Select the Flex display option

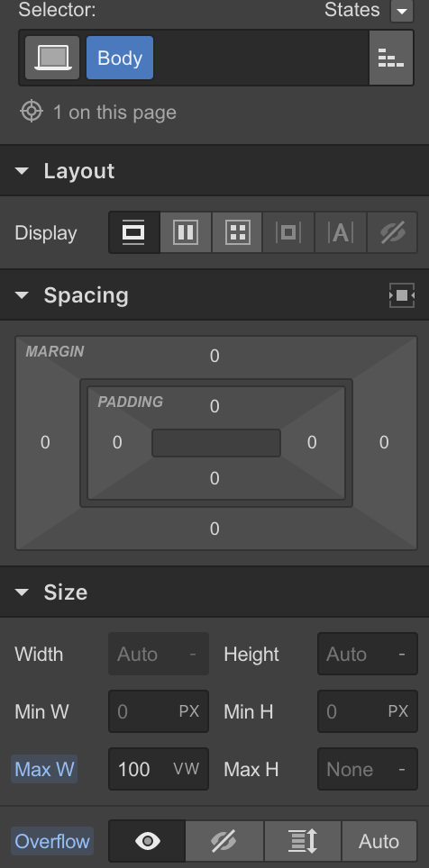pyautogui.click(x=186, y=232)
